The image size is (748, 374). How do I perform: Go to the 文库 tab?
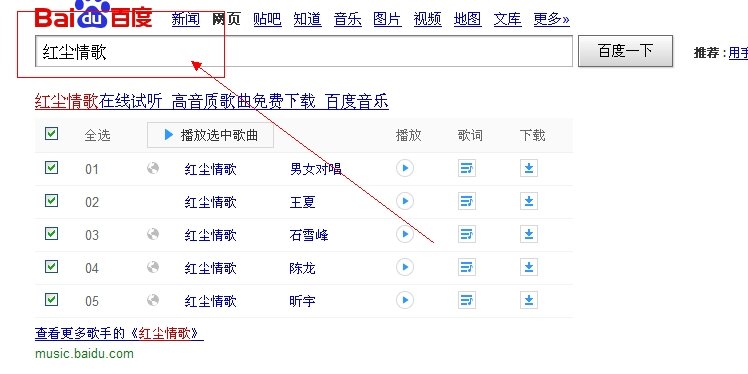coord(508,20)
